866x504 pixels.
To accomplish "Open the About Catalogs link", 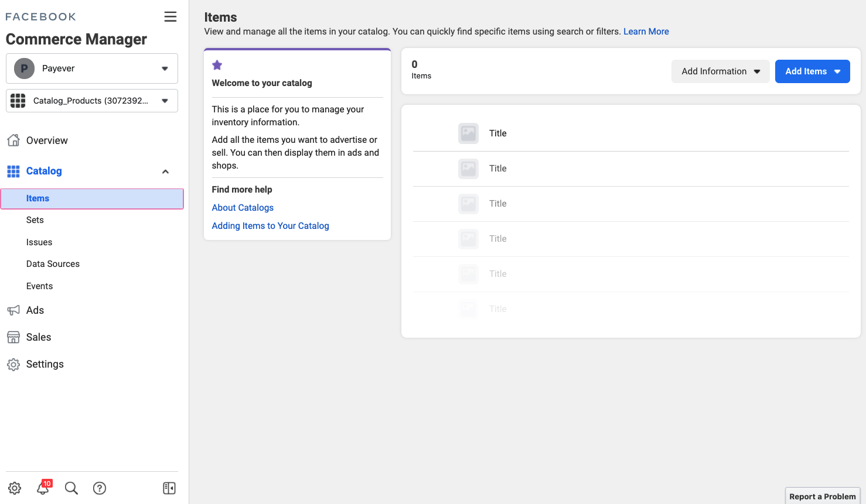I will tap(243, 208).
